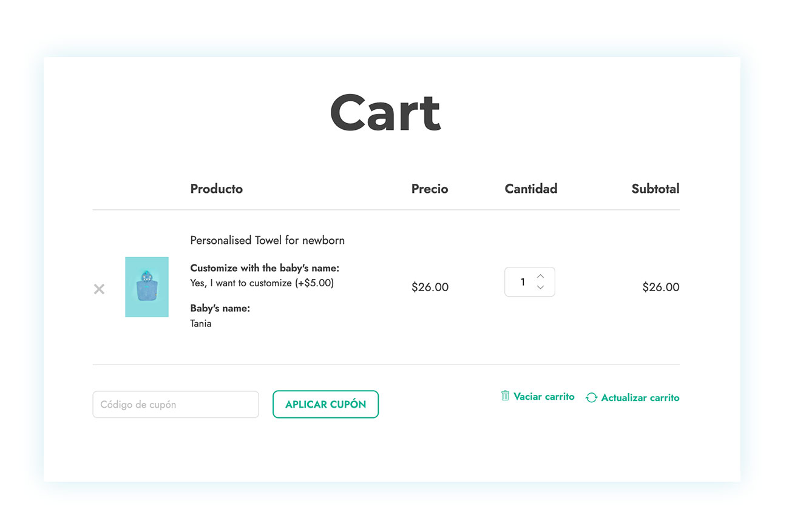Select the Subtotal column header
The height and width of the screenshot is (532, 789).
click(x=655, y=189)
